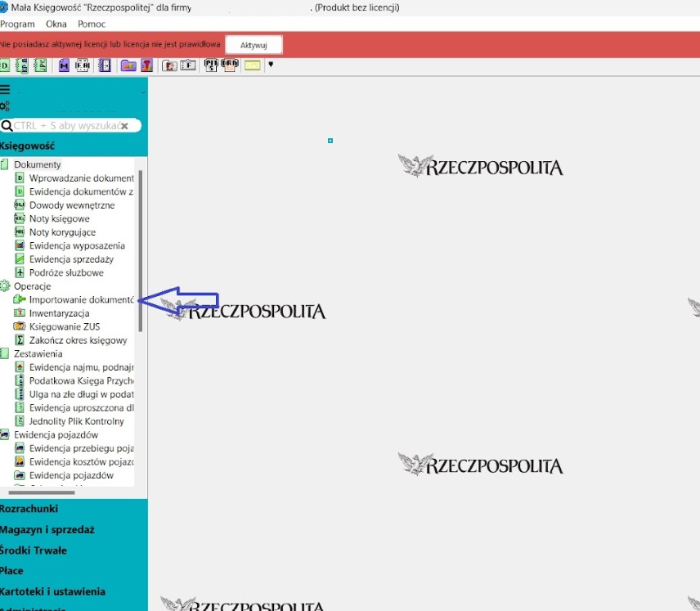Toggle the hamburger menu in sidebar
Screen dimensions: 700x611
[5, 90]
